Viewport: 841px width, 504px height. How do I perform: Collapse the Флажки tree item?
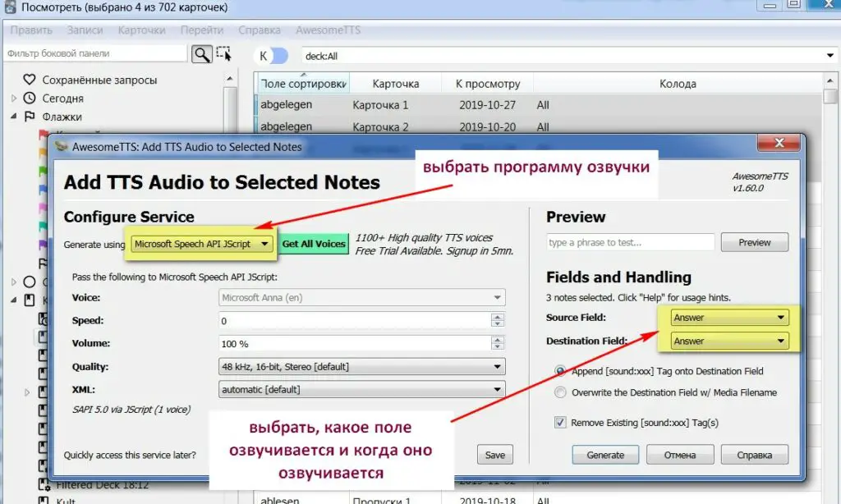tap(14, 117)
